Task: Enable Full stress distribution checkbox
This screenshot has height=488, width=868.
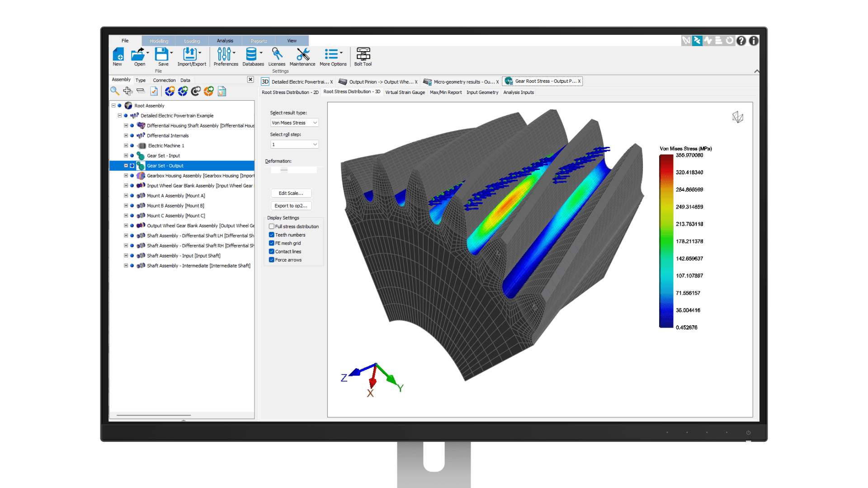Action: pyautogui.click(x=272, y=226)
